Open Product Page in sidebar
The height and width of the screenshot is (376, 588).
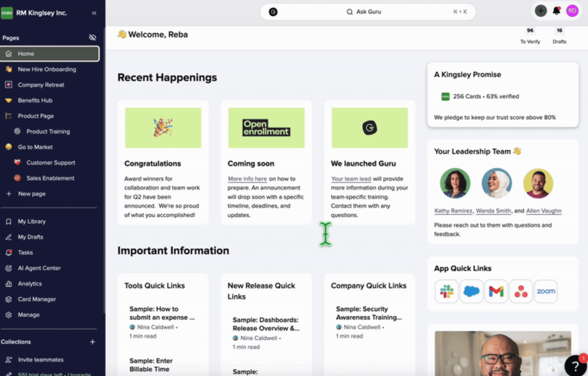coord(36,116)
